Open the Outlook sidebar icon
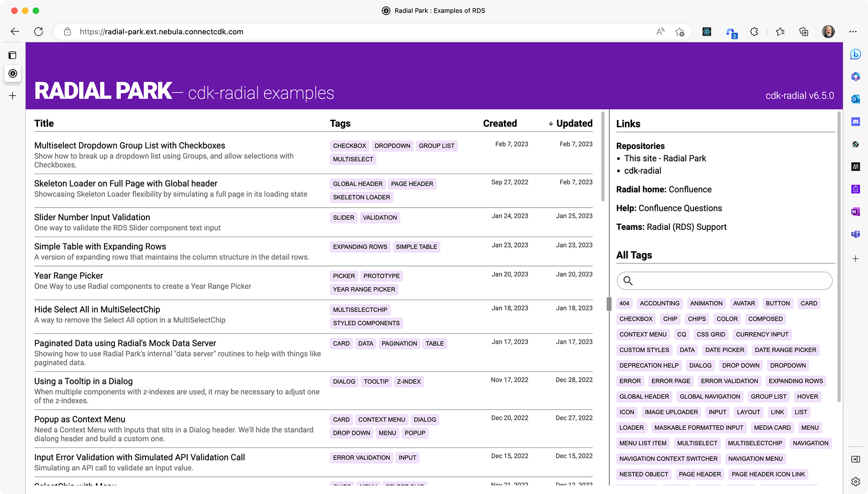The image size is (868, 494). (x=855, y=99)
